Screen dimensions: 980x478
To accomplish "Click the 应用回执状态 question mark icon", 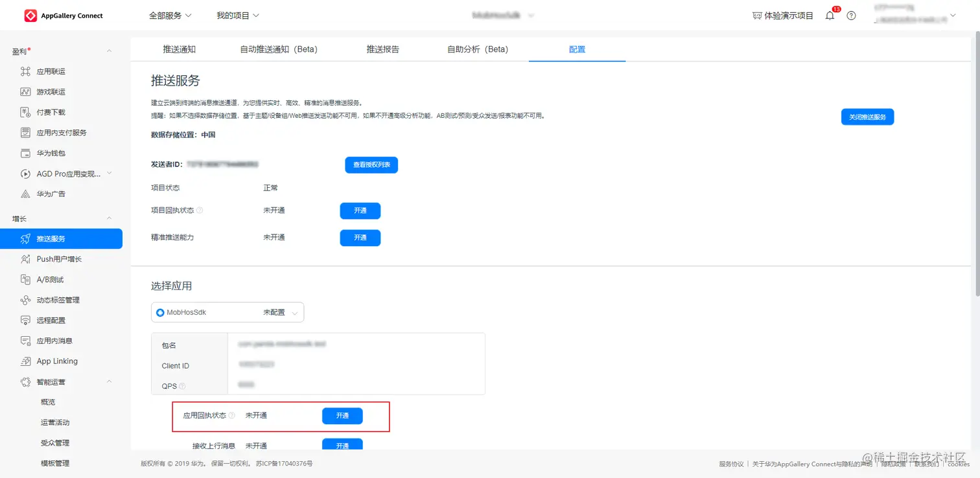I will pos(232,415).
